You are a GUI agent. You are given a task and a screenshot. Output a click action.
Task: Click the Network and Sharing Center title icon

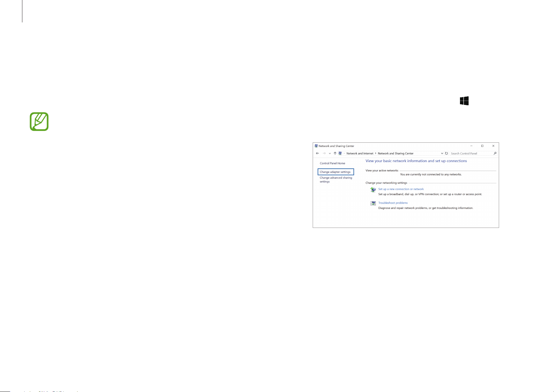(x=316, y=146)
